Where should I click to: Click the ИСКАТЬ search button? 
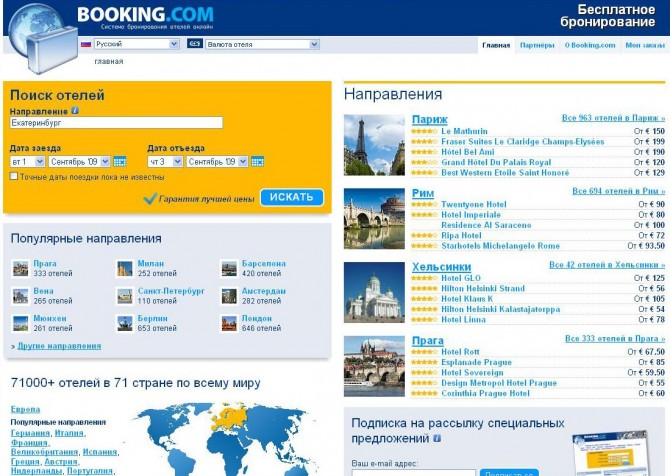(292, 197)
